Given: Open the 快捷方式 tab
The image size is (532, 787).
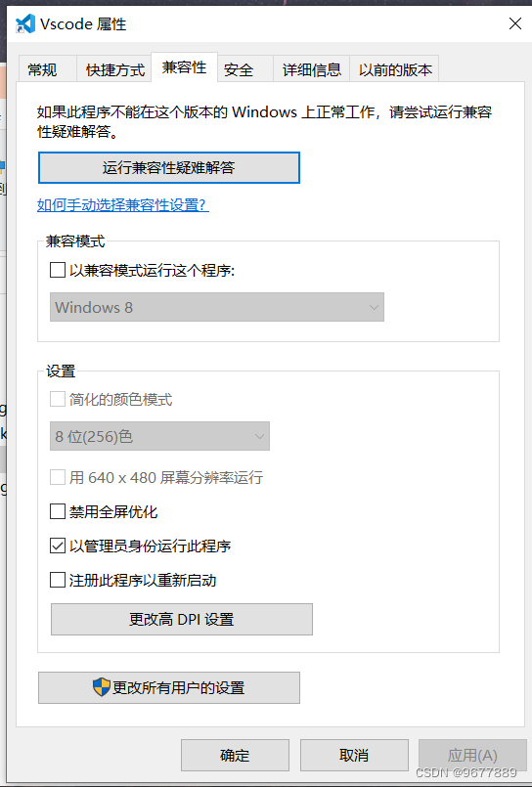Looking at the screenshot, I should pyautogui.click(x=115, y=69).
